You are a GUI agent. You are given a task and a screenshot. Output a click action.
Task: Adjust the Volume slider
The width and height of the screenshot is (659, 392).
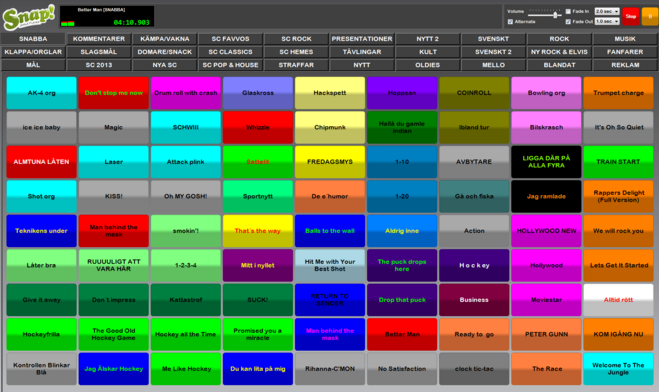546,14
